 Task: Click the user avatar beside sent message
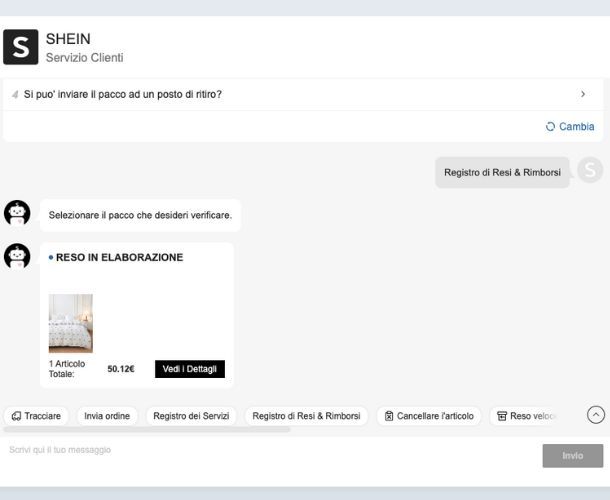pyautogui.click(x=590, y=170)
